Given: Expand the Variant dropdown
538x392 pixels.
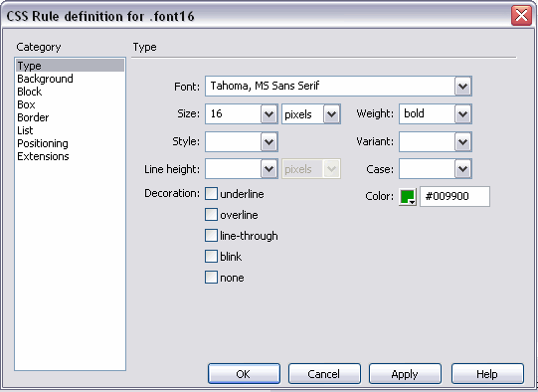Looking at the screenshot, I should click(x=462, y=141).
